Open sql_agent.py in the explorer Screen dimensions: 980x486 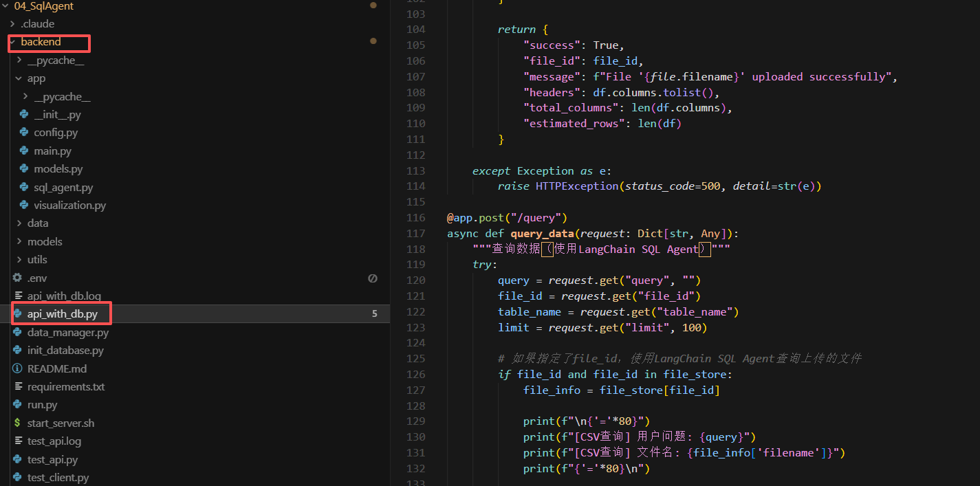[x=63, y=188]
